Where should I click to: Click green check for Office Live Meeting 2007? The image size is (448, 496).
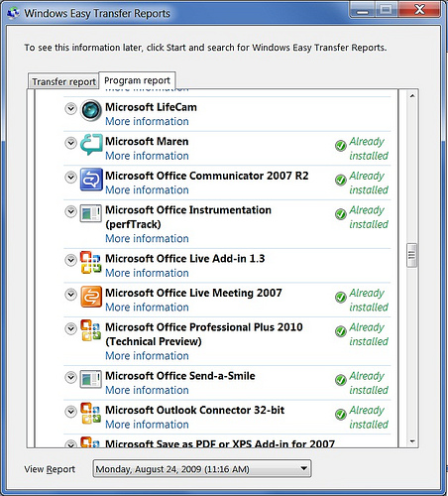[341, 298]
